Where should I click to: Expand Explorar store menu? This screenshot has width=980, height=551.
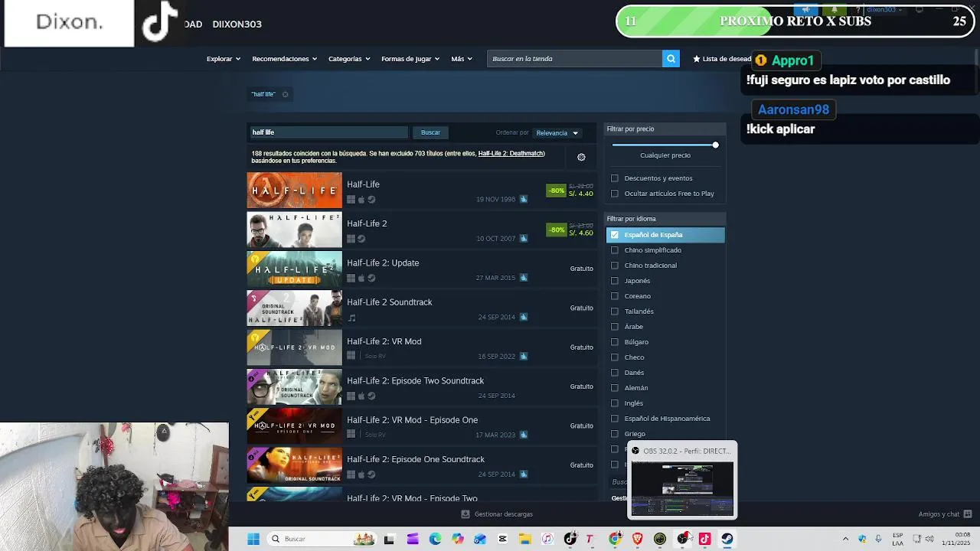click(x=224, y=59)
